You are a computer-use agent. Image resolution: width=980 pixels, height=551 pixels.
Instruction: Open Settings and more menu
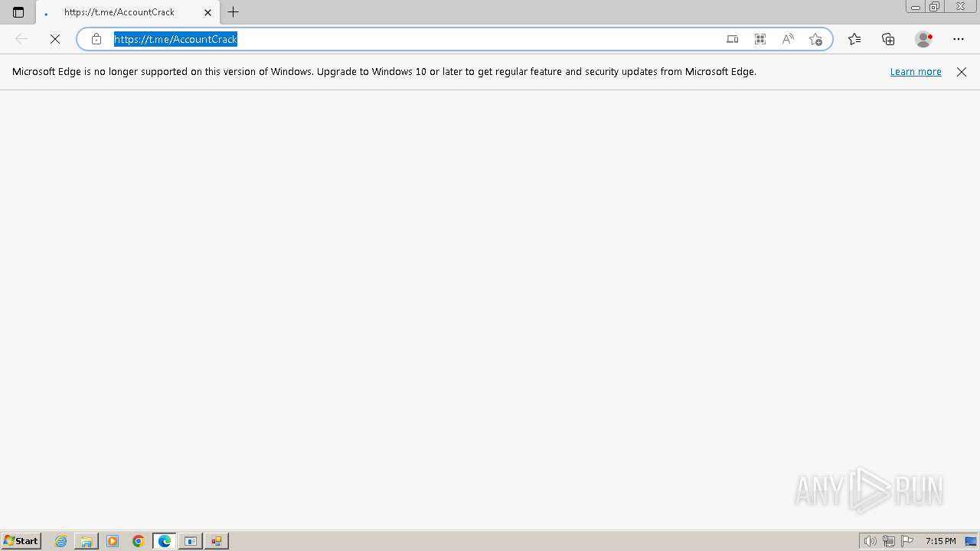(959, 39)
